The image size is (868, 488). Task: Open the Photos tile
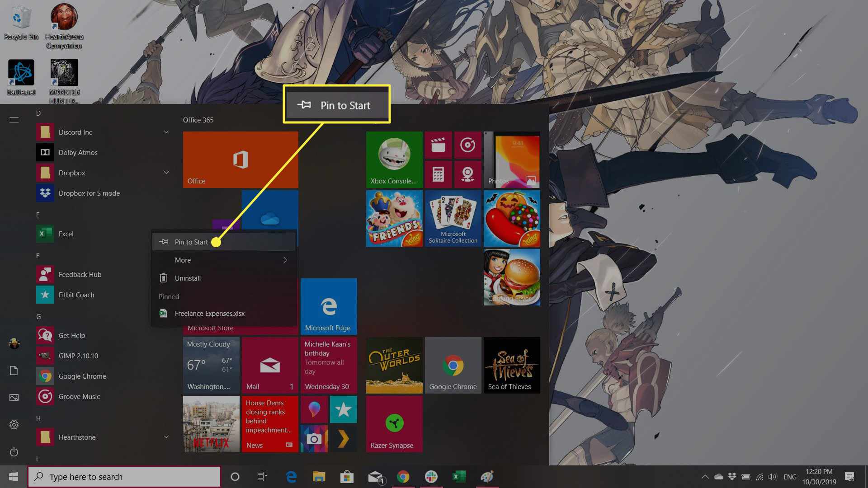[512, 160]
